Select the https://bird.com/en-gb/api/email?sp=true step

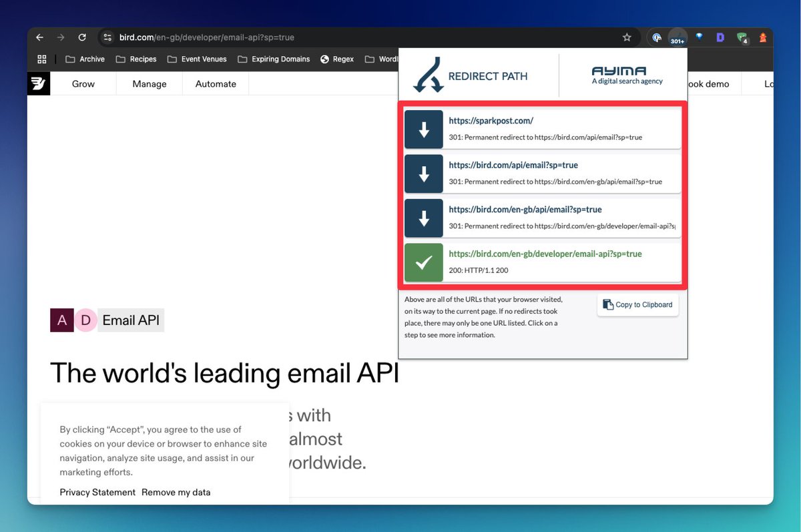(543, 218)
